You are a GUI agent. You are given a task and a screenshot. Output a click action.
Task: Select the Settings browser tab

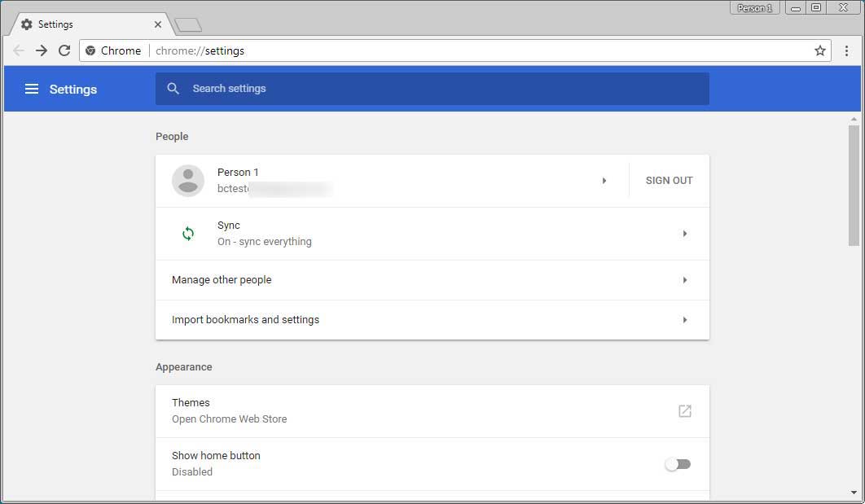[91, 24]
